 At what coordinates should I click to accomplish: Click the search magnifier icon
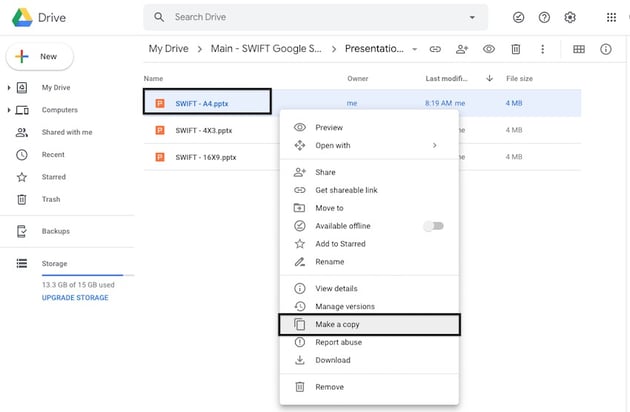click(159, 17)
